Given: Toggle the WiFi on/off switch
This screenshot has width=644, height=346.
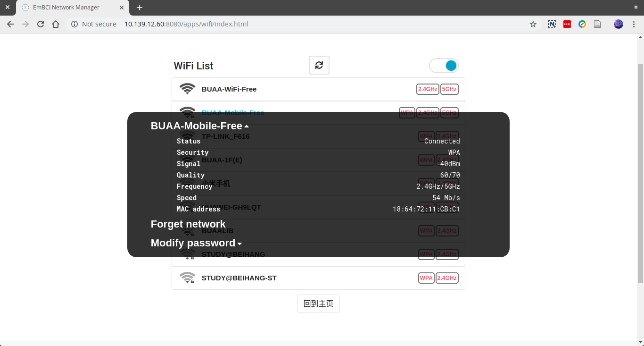Looking at the screenshot, I should point(444,65).
